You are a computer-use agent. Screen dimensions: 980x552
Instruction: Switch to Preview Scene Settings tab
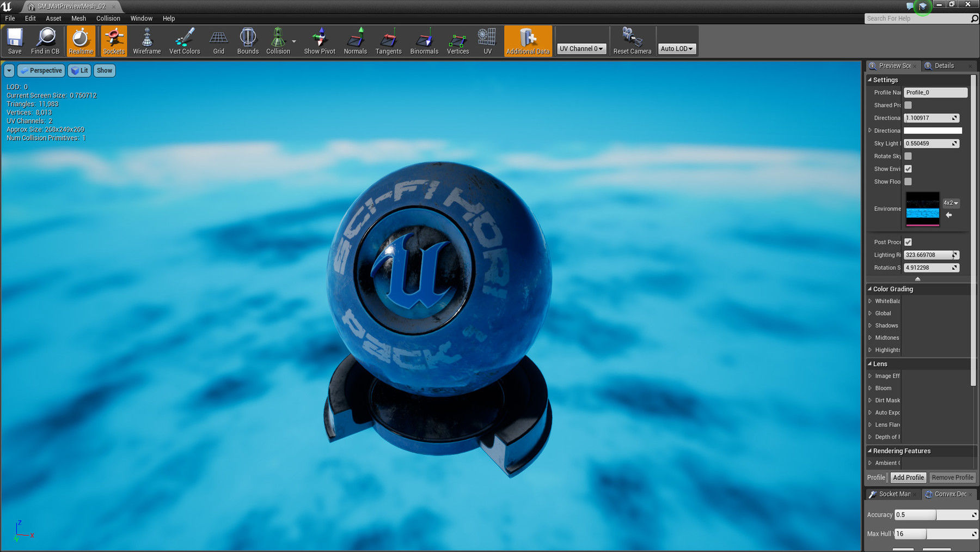893,65
